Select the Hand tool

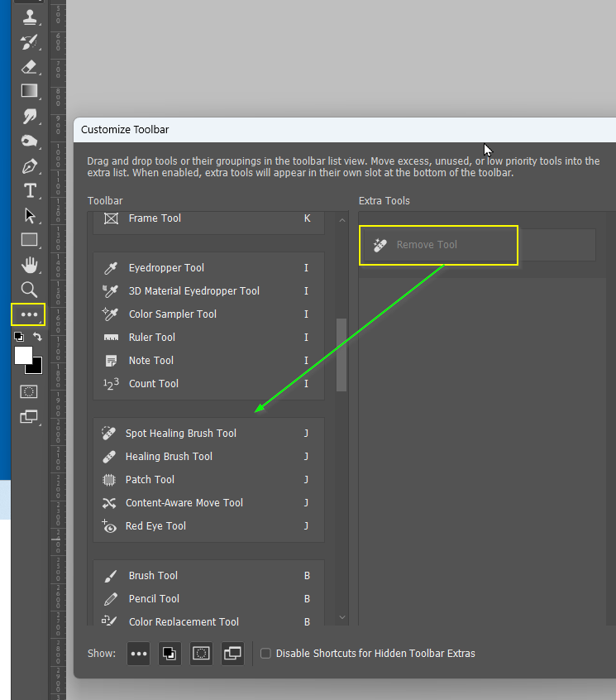click(x=30, y=265)
